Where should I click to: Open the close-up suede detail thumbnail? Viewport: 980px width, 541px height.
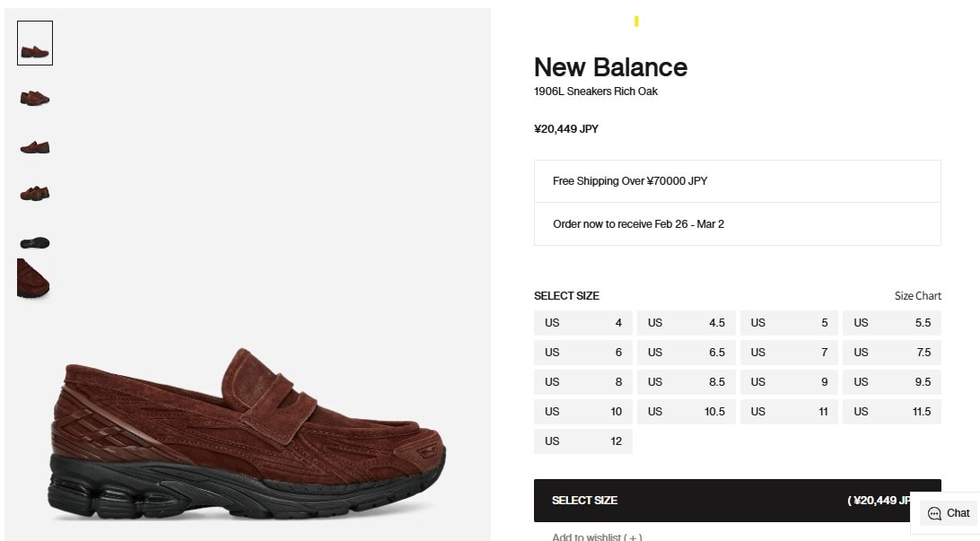pos(34,279)
